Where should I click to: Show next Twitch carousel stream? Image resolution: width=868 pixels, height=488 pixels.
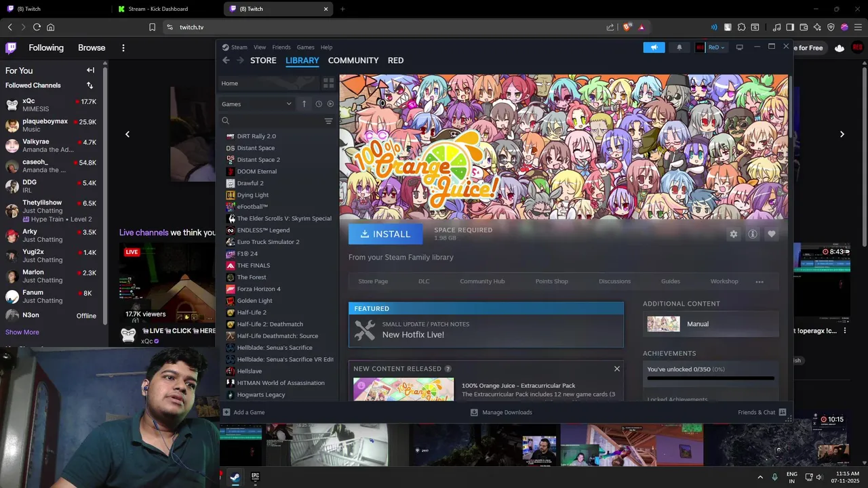[x=842, y=134]
